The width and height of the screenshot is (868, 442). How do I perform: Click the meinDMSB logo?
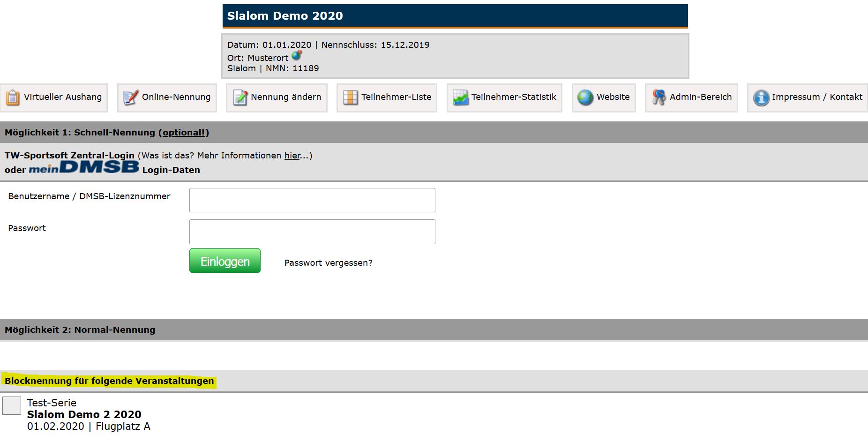(84, 168)
